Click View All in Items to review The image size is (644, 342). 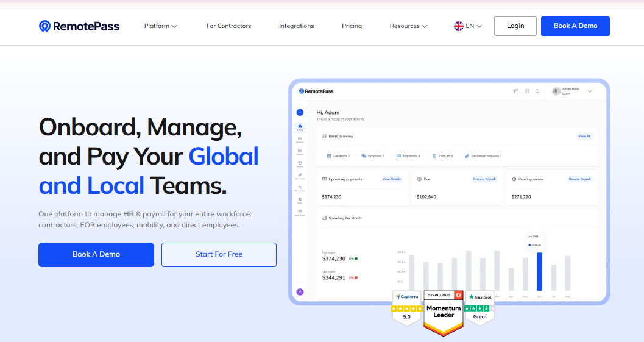(x=584, y=136)
